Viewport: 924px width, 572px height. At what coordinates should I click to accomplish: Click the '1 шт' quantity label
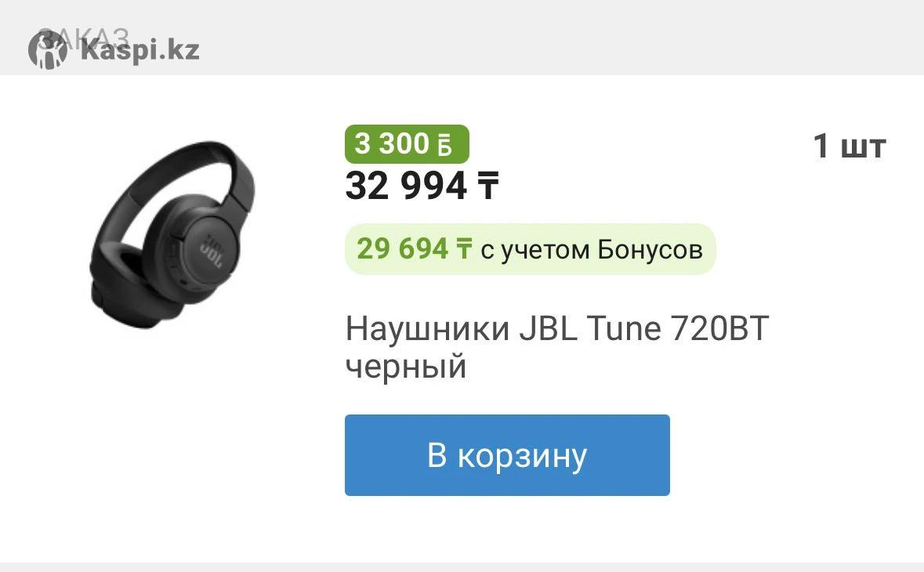click(850, 146)
